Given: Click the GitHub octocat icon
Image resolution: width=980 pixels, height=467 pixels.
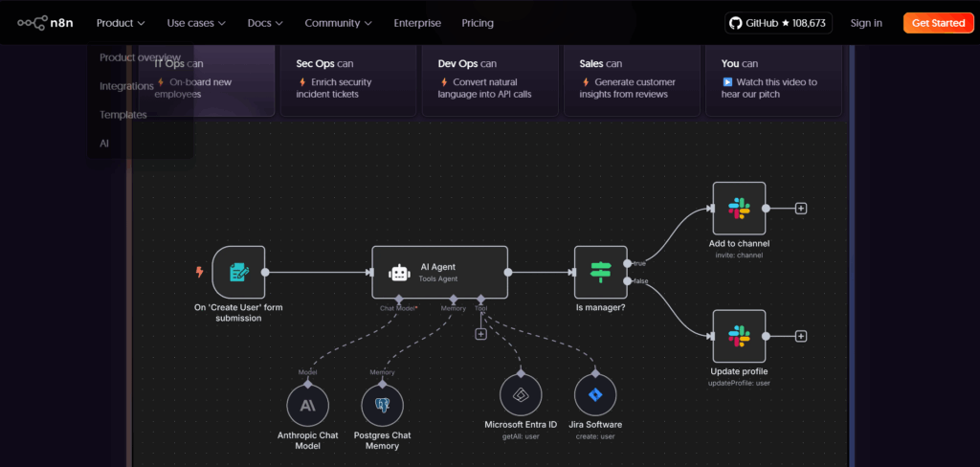Looking at the screenshot, I should coord(736,23).
